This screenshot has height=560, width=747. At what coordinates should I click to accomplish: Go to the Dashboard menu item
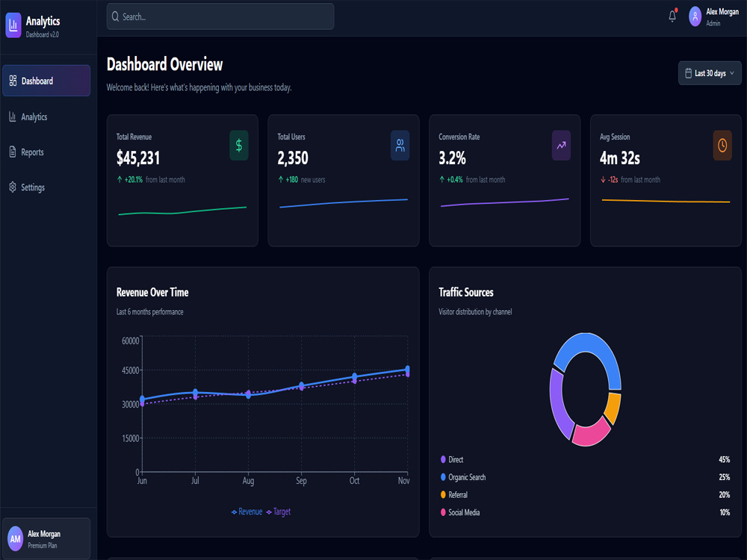(x=46, y=81)
